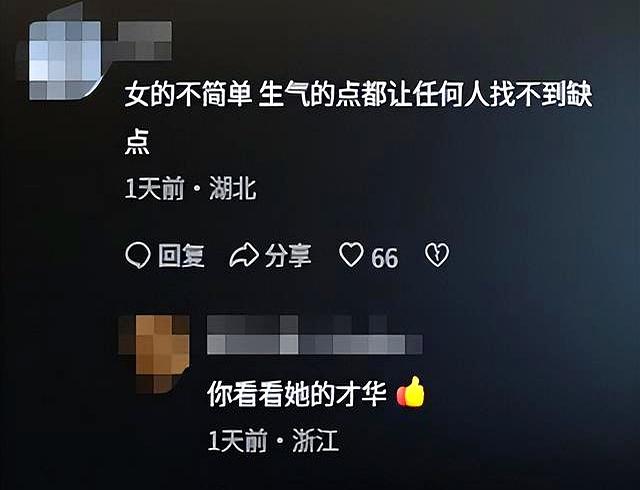Click the reply author's blurred username
640x490 pixels.
tap(315, 334)
